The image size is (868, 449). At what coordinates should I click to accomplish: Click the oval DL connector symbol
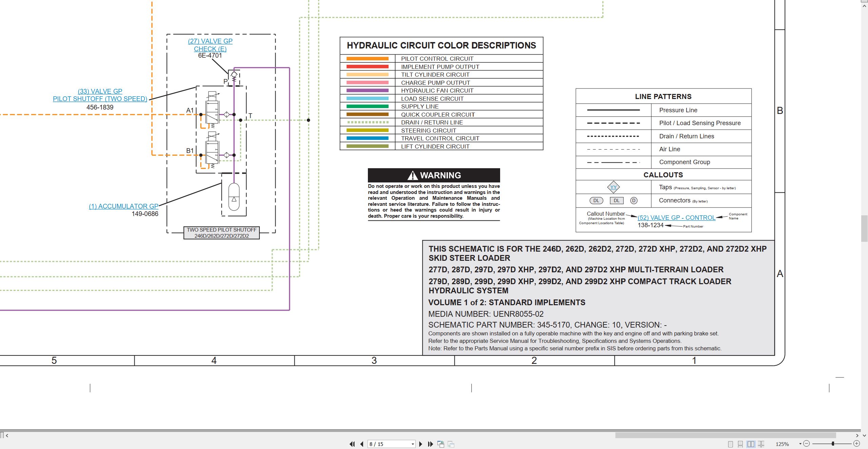596,200
